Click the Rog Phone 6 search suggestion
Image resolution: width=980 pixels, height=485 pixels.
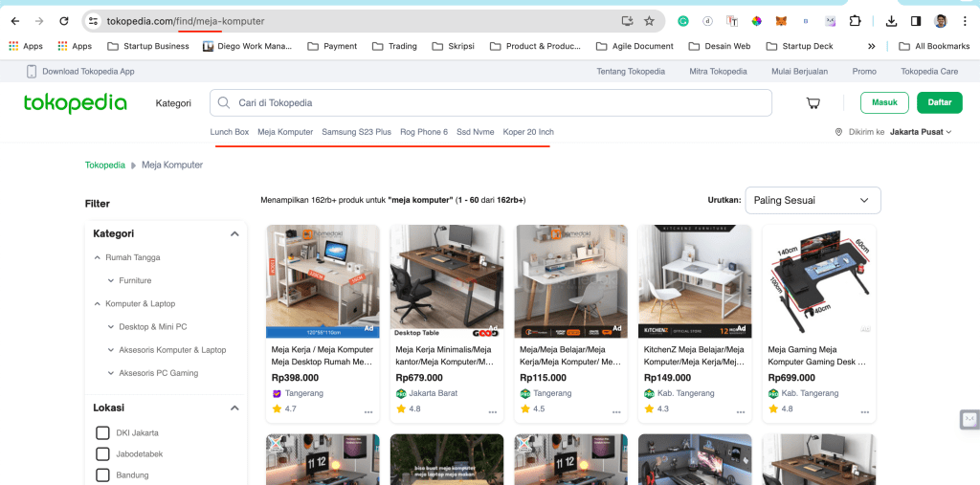point(424,133)
